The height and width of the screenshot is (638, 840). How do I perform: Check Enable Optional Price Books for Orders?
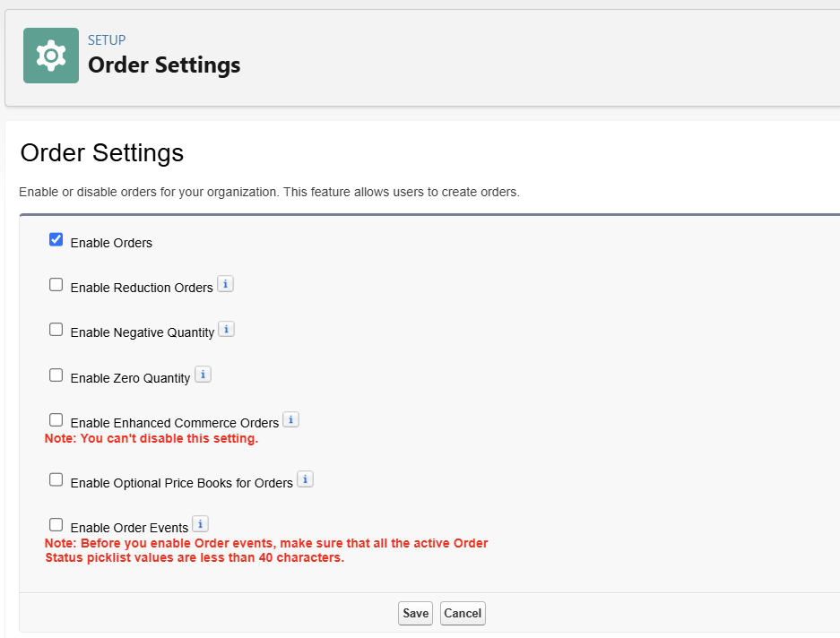pyautogui.click(x=56, y=480)
